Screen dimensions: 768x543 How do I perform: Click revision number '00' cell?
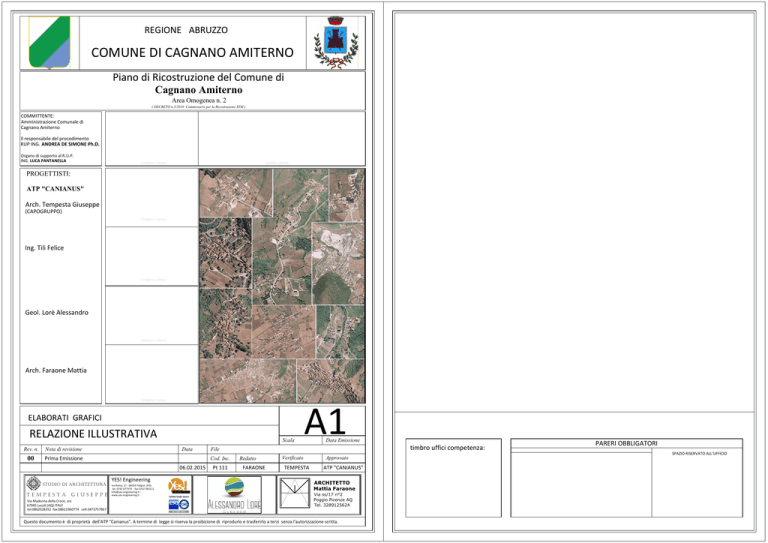(31, 458)
